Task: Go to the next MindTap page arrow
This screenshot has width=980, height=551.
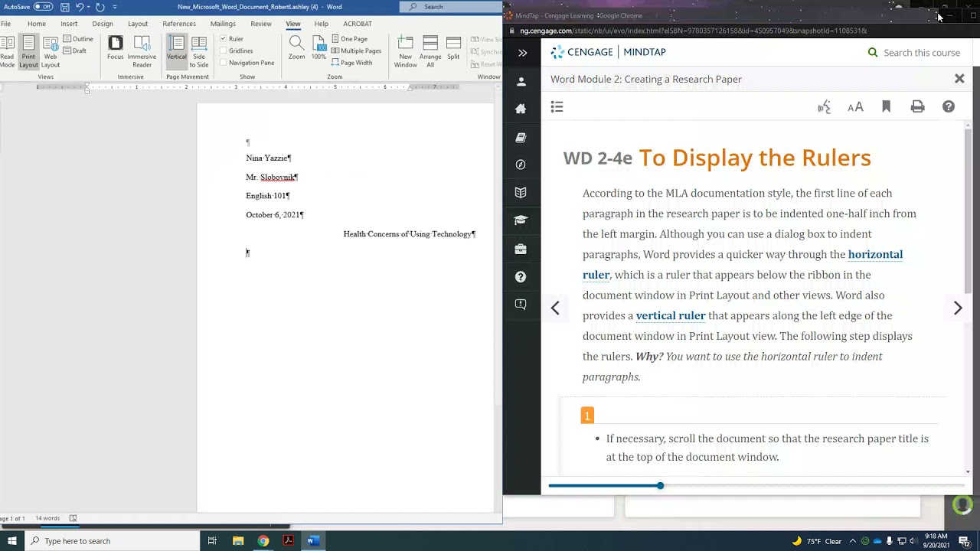Action: (x=958, y=308)
